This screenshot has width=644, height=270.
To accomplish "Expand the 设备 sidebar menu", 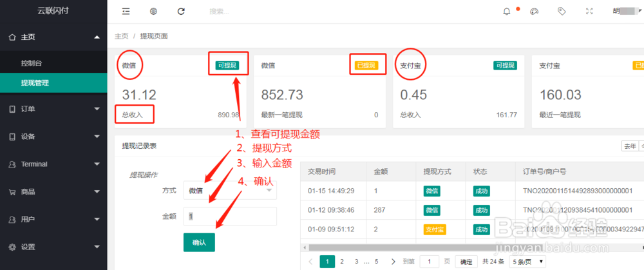I will click(x=97, y=137).
